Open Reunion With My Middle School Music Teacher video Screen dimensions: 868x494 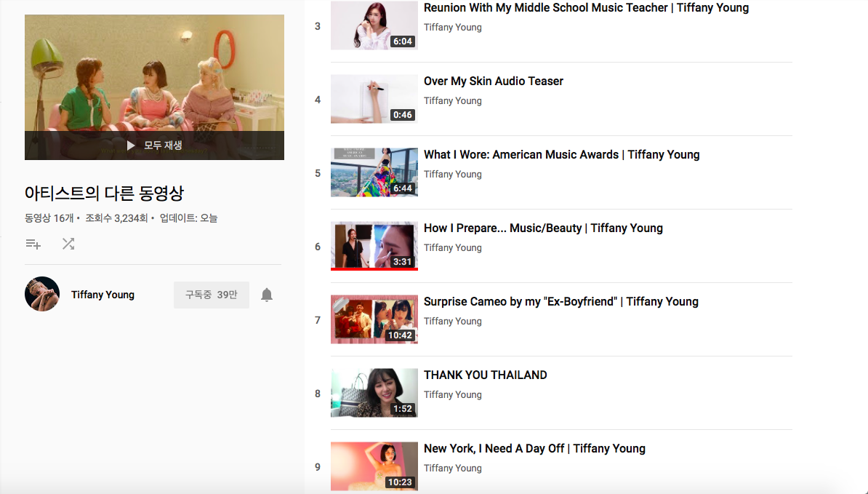(586, 8)
